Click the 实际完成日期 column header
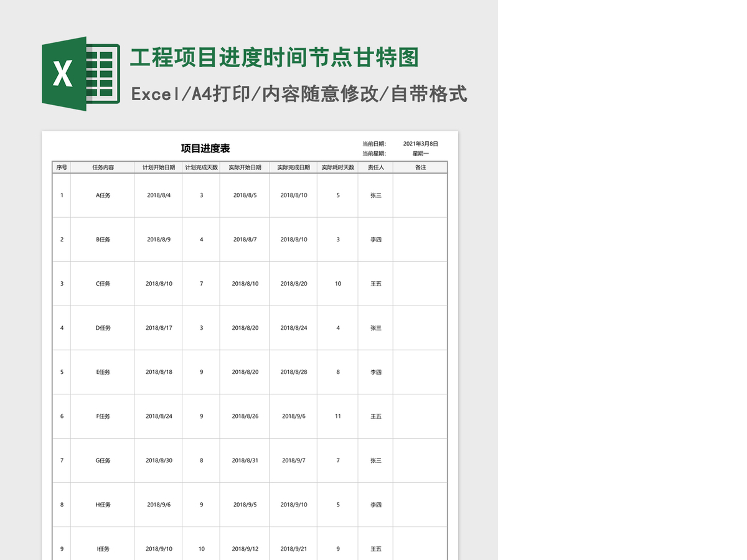This screenshot has width=747, height=560. tap(293, 167)
